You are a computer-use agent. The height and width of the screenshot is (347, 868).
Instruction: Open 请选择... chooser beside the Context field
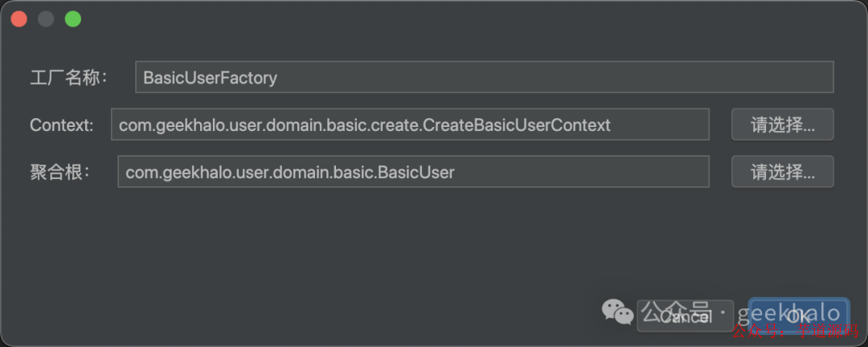pyautogui.click(x=782, y=125)
